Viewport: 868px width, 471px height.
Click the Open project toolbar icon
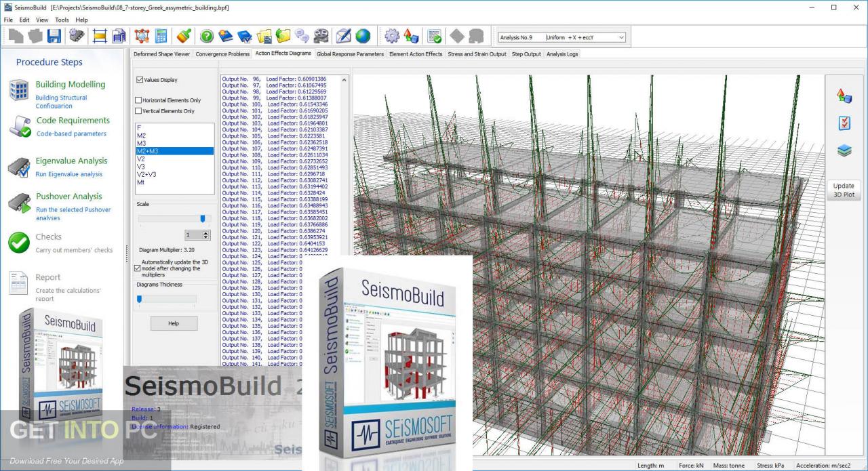tap(35, 36)
